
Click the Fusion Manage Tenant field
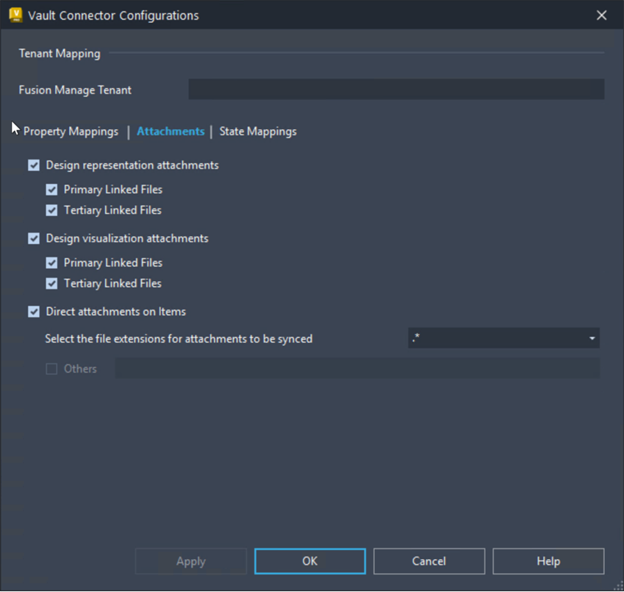click(396, 89)
